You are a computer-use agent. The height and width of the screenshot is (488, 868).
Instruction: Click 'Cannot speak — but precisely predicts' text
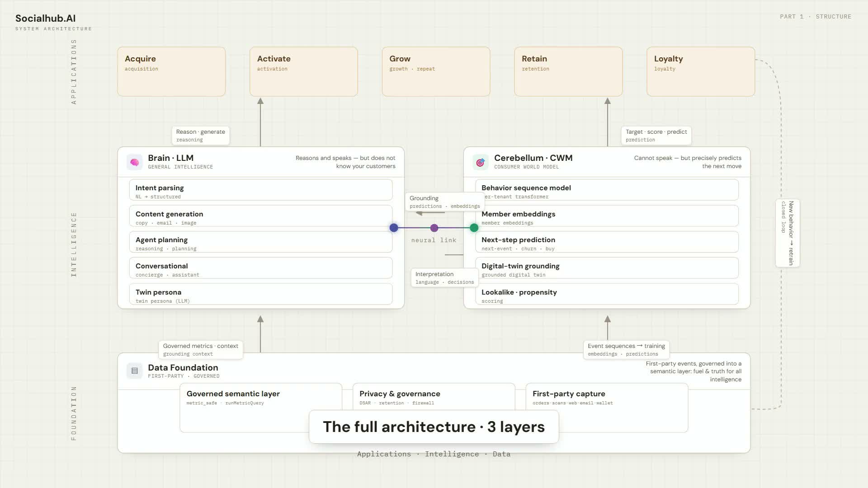(x=688, y=162)
